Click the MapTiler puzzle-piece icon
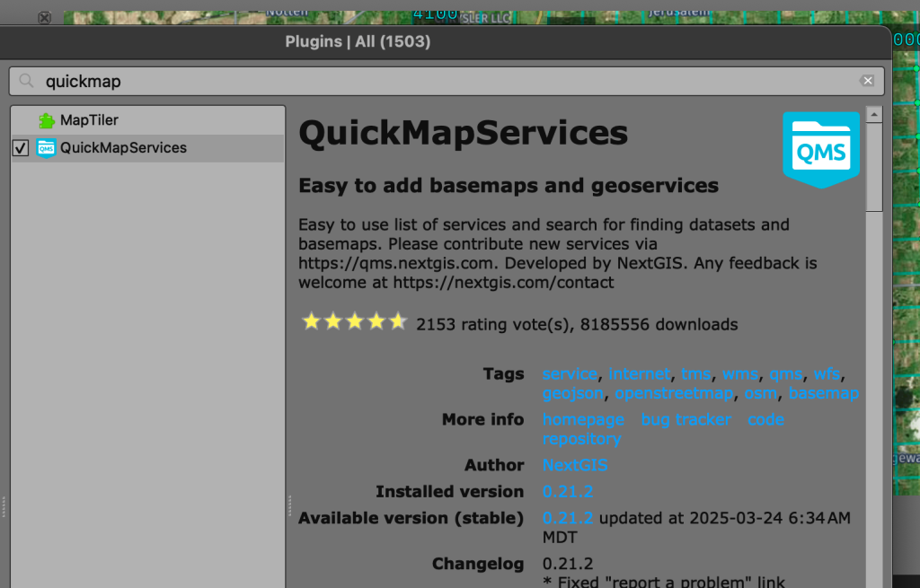The width and height of the screenshot is (920, 588). point(47,120)
